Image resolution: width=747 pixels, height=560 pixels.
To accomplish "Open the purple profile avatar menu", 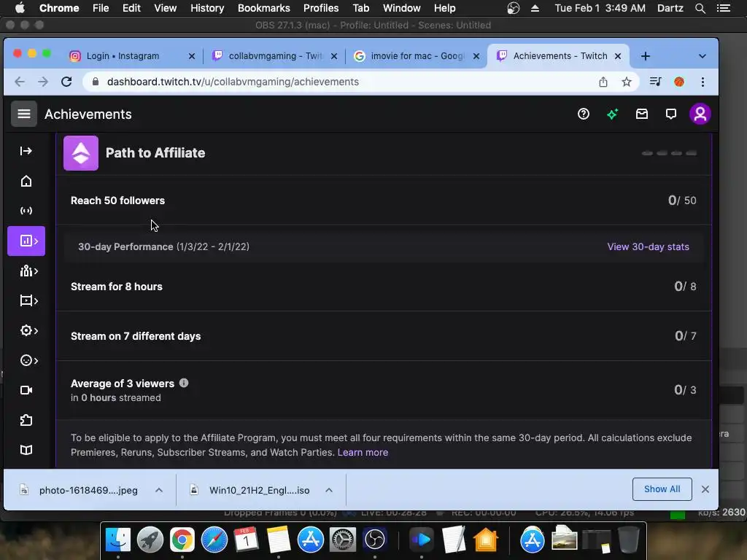I will 700,114.
